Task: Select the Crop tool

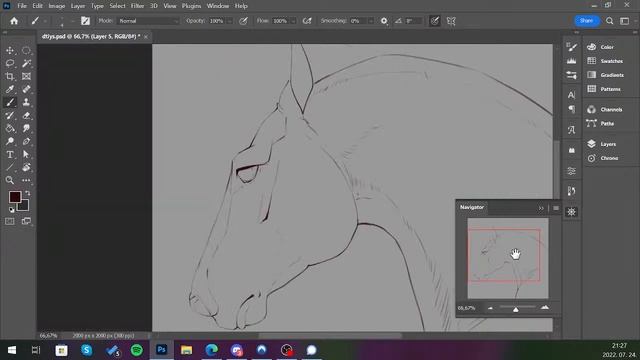Action: (x=10, y=76)
